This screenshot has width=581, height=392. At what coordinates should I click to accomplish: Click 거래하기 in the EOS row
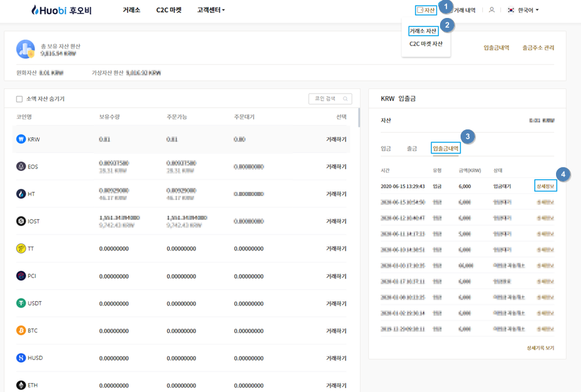336,167
